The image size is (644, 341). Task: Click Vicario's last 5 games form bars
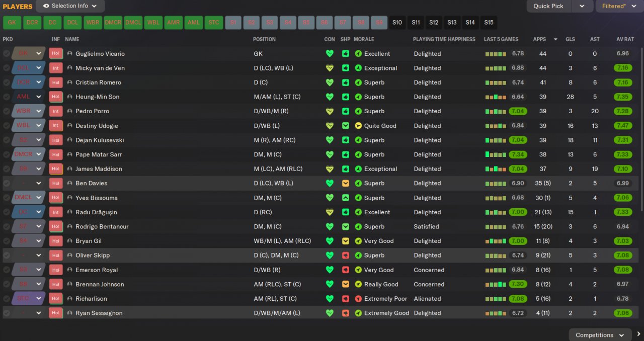[x=496, y=54]
